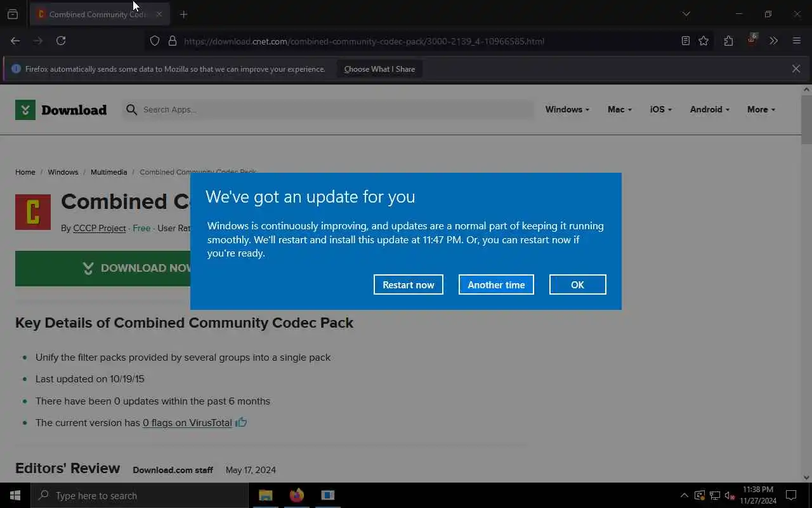Open Multimedia breadcrumb link
The height and width of the screenshot is (508, 812).
108,172
